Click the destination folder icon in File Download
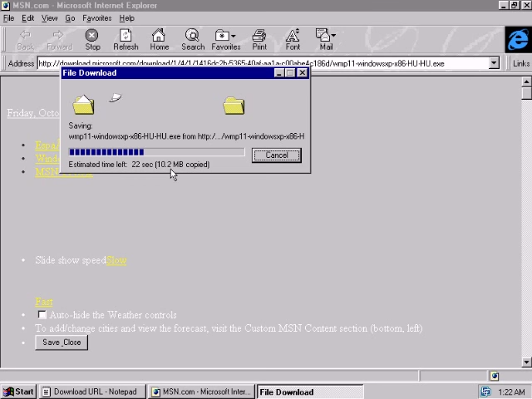Viewport: 532px width, 399px height. (x=234, y=106)
